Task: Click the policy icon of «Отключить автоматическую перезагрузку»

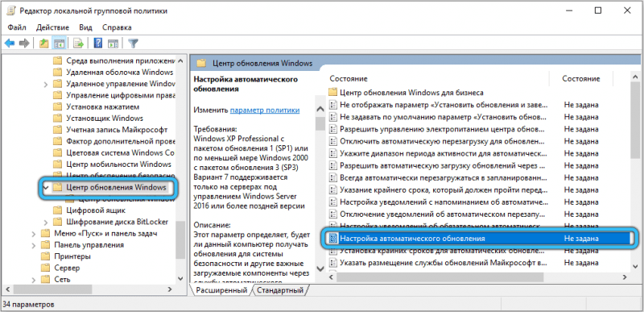Action: tap(333, 141)
